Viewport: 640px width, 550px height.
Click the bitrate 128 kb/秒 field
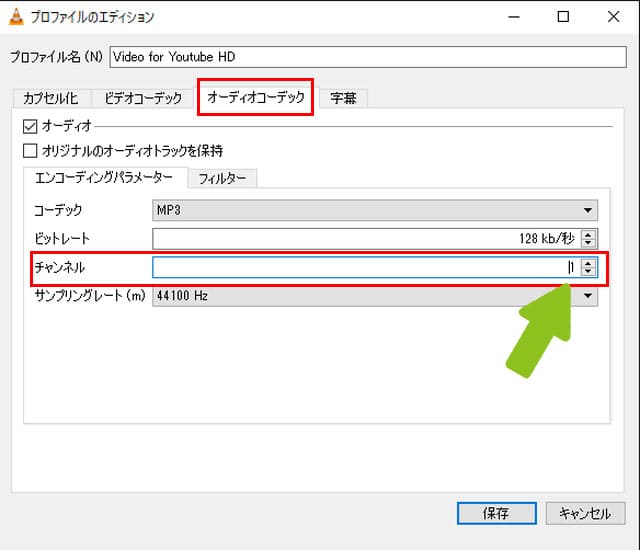366,238
